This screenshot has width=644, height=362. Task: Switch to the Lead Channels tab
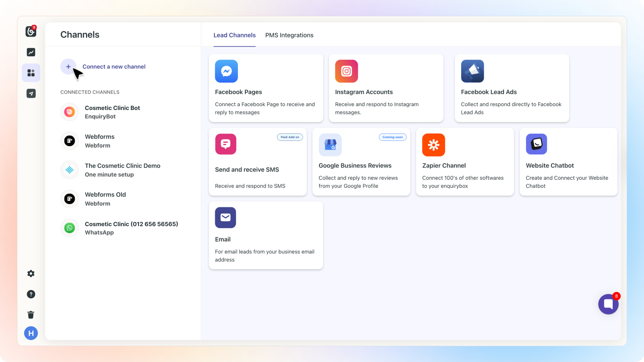click(234, 35)
